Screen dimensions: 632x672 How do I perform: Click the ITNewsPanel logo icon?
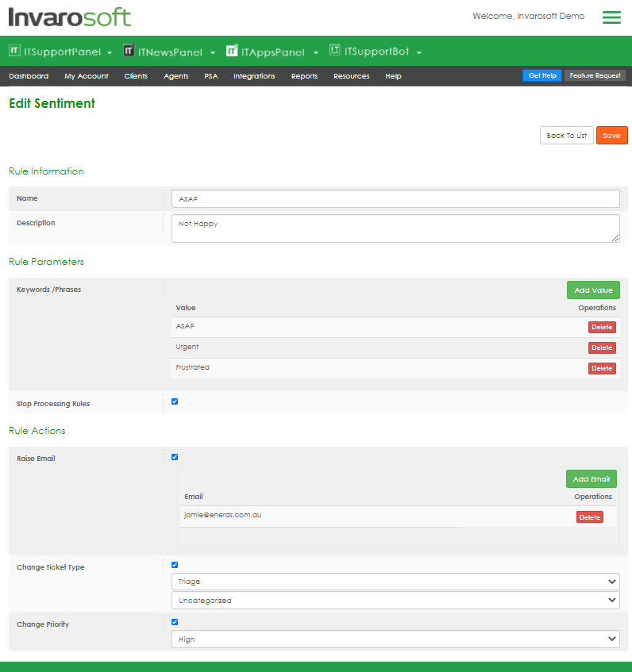(129, 51)
